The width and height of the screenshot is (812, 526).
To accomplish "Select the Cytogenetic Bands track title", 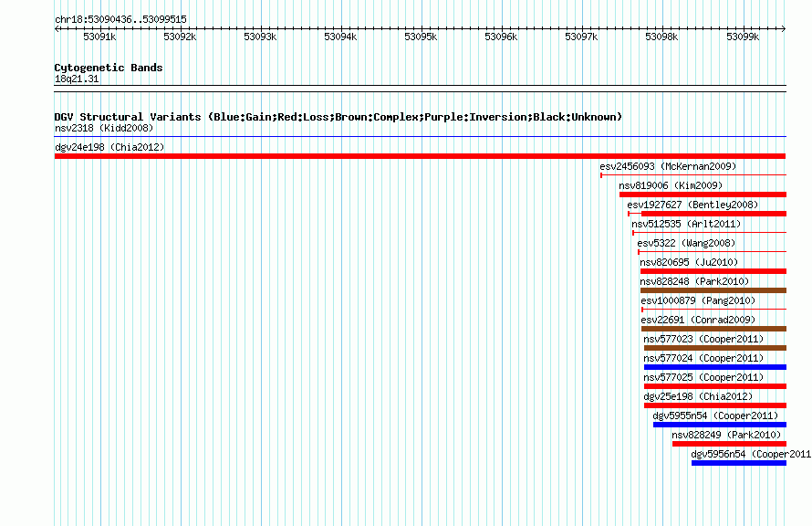I will click(x=109, y=68).
